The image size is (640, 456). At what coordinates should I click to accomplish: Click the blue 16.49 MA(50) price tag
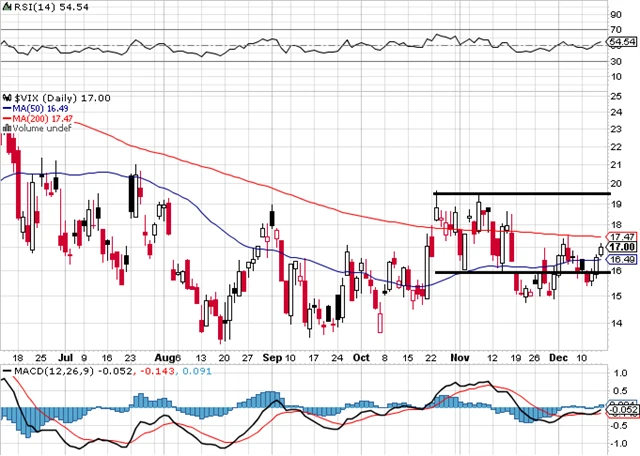coord(623,259)
